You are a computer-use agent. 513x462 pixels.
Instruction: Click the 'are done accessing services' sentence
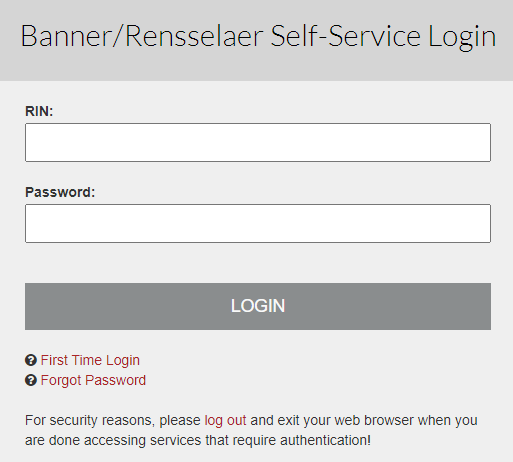113,440
